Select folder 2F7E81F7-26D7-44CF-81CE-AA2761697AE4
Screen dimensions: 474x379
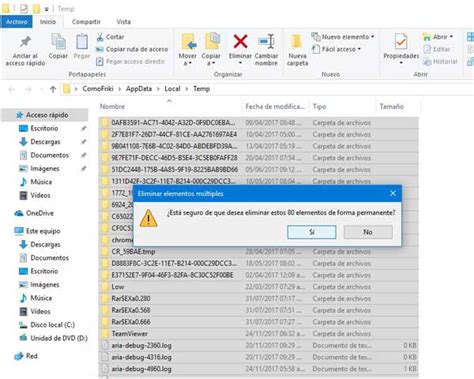pos(259,134)
